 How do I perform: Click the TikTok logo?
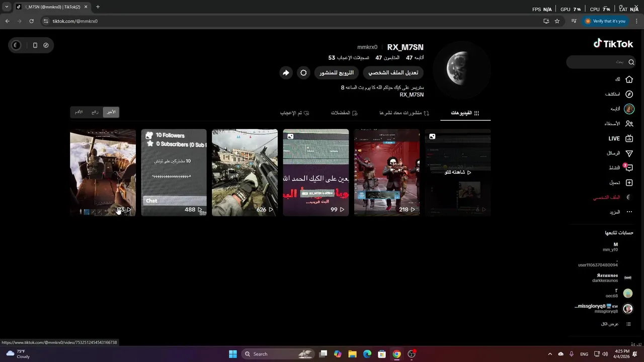(613, 44)
